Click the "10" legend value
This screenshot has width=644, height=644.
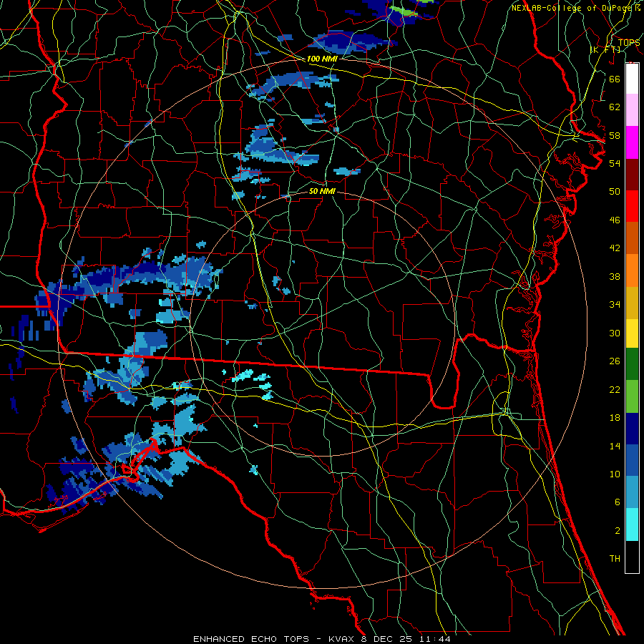[x=615, y=474]
